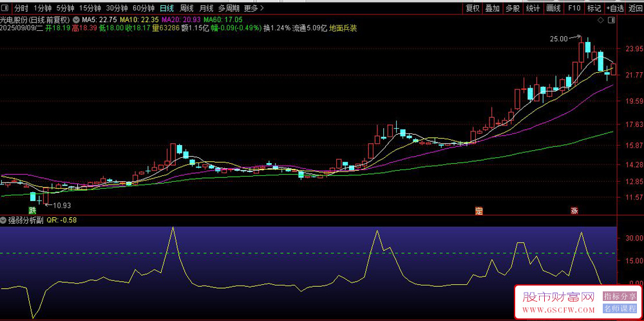The image size is (644, 321).
Task: Click the 标记 mark button
Action: pos(594,8)
